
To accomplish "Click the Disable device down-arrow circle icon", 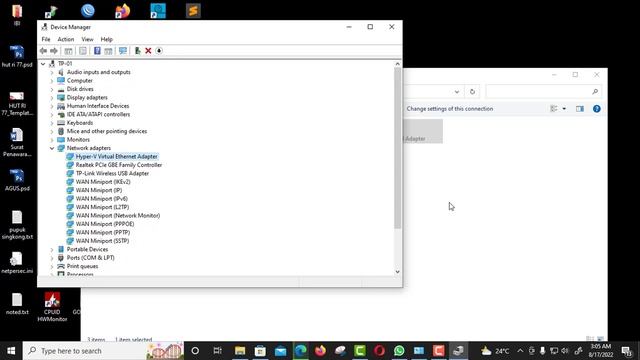I will point(159,51).
